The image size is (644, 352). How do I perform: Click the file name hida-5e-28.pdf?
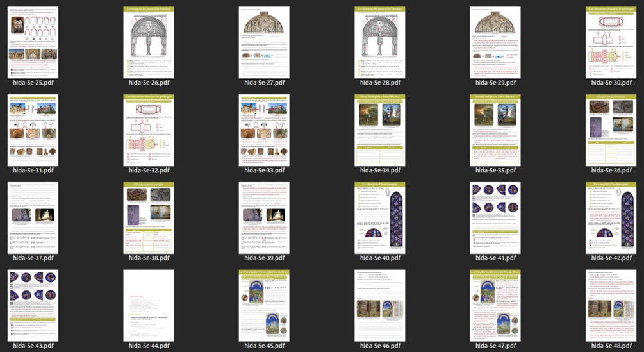(381, 83)
